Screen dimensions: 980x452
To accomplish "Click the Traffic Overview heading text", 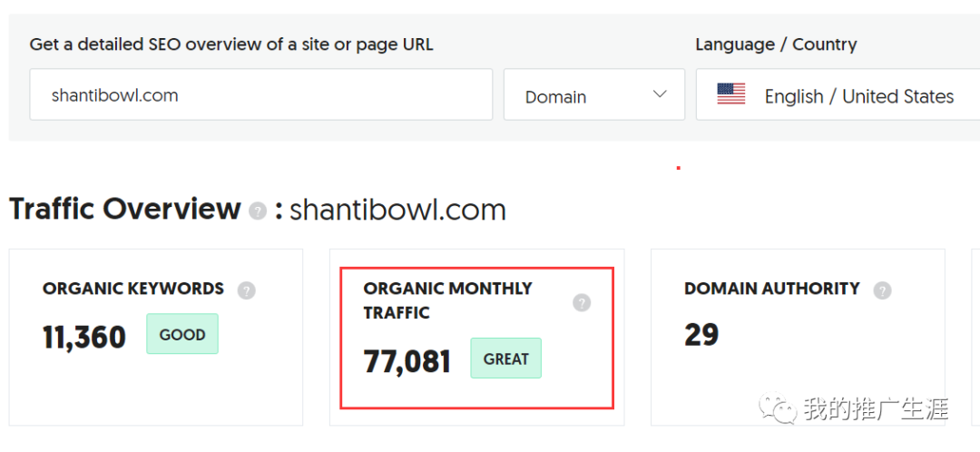I will (125, 210).
